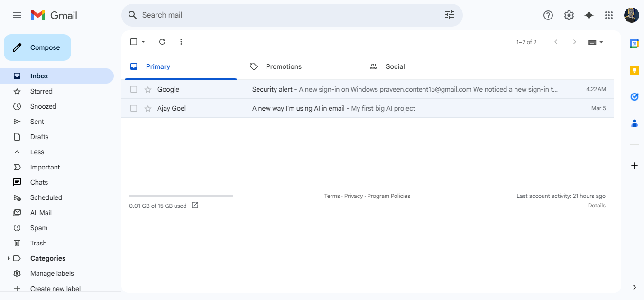Switch to the Social tab
Screen dimensions: 644x300
[395, 66]
